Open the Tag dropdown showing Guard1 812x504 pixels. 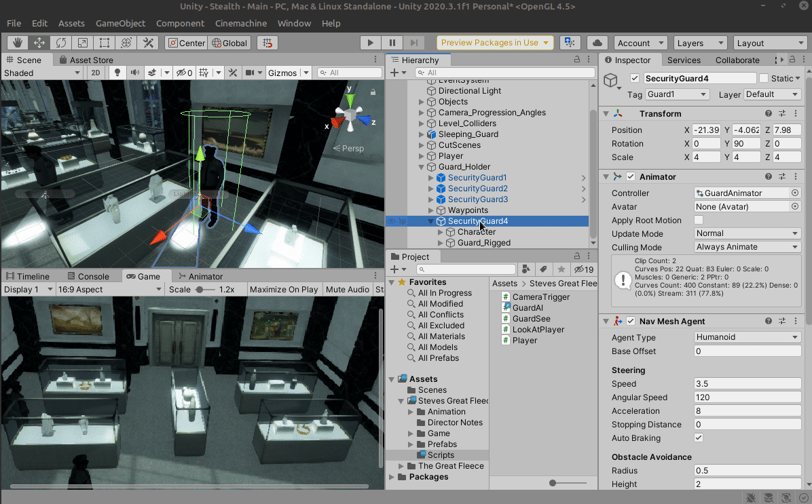pos(677,94)
